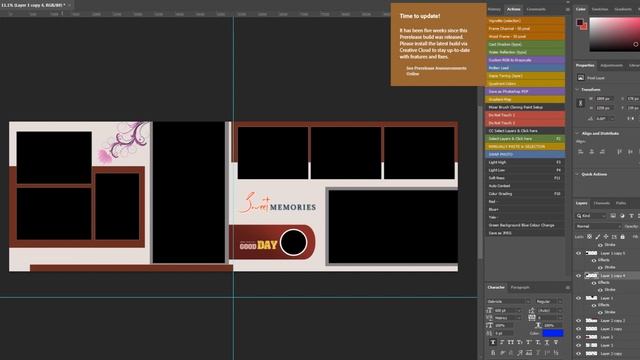Open the Gradients tab
Viewport: 640px width, 360px height.
click(x=623, y=9)
